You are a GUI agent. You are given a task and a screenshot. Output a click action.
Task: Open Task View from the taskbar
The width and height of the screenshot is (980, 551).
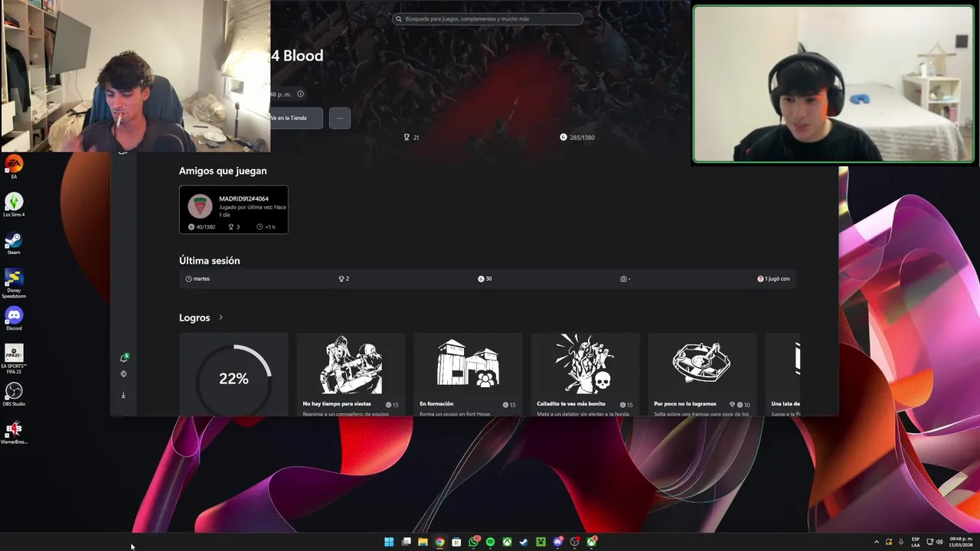[x=406, y=542]
